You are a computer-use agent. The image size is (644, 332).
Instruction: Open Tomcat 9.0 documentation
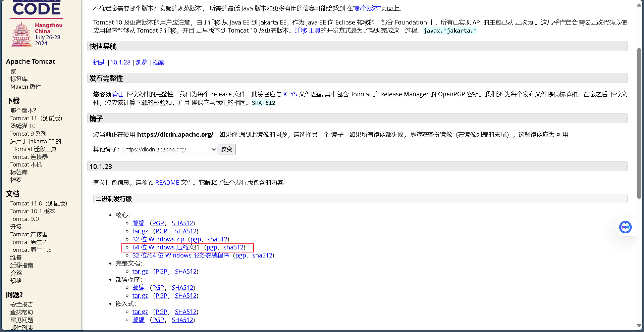coord(24,219)
